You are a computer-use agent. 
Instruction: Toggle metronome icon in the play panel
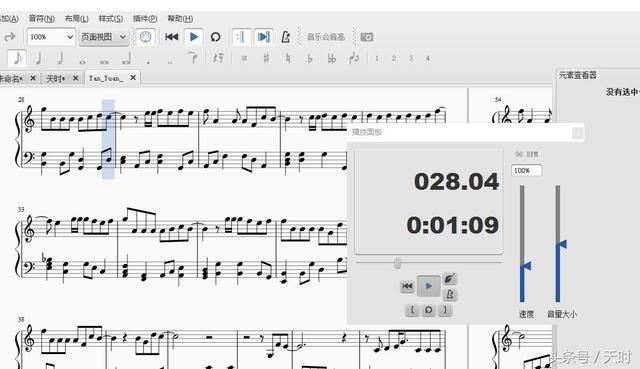click(x=449, y=294)
